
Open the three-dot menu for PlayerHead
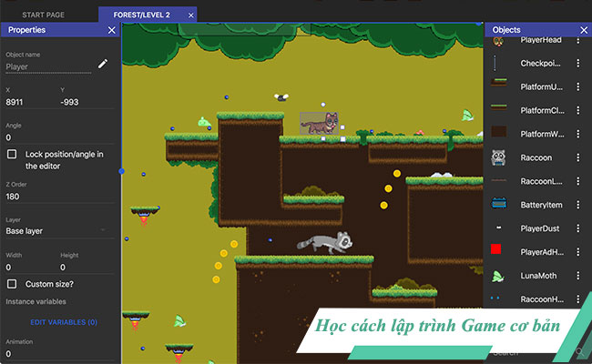tap(577, 40)
